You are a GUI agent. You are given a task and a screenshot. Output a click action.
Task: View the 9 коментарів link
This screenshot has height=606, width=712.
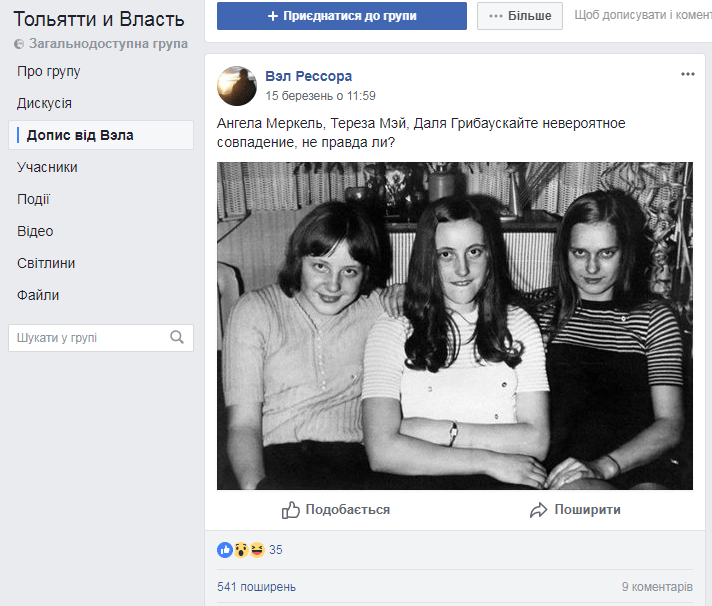click(x=656, y=587)
